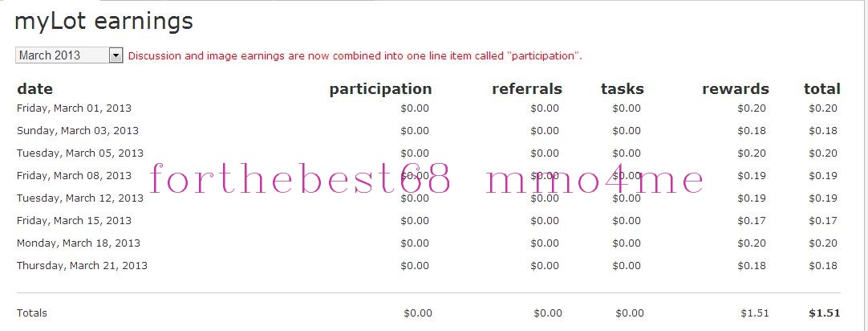Click the $0.17 rewards value for March 15

(752, 221)
